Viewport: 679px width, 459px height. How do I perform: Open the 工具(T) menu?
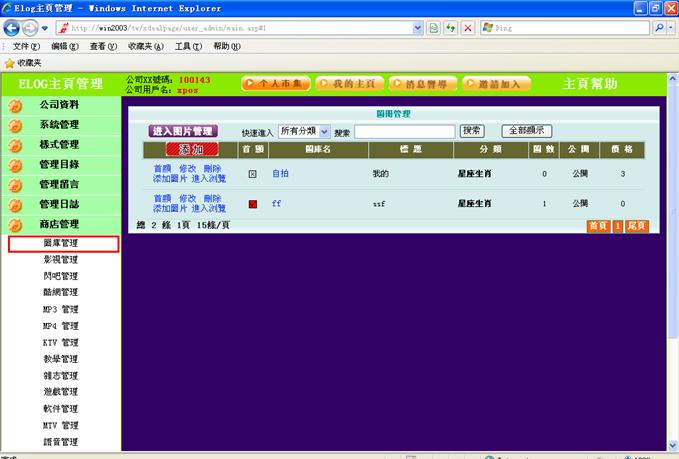pos(188,46)
